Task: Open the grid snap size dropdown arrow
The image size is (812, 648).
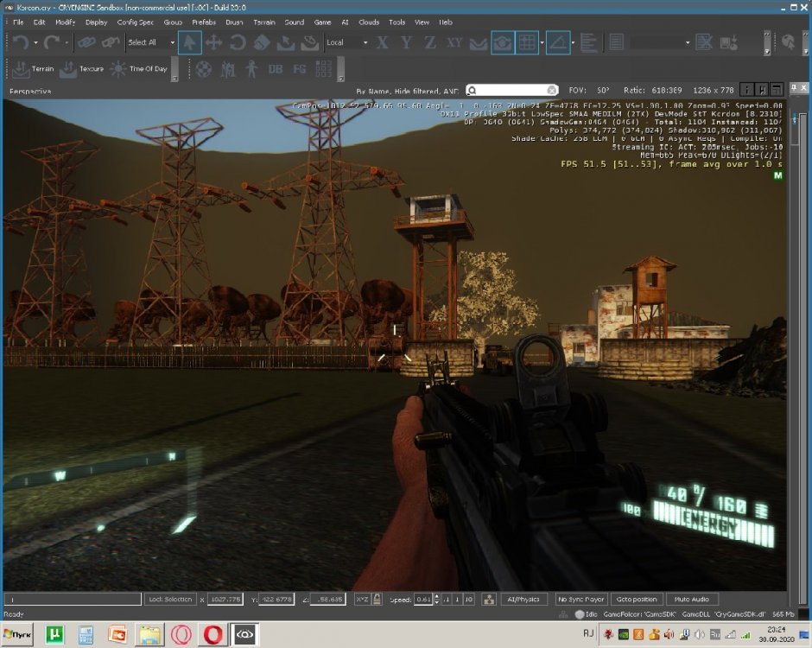Action: 542,42
